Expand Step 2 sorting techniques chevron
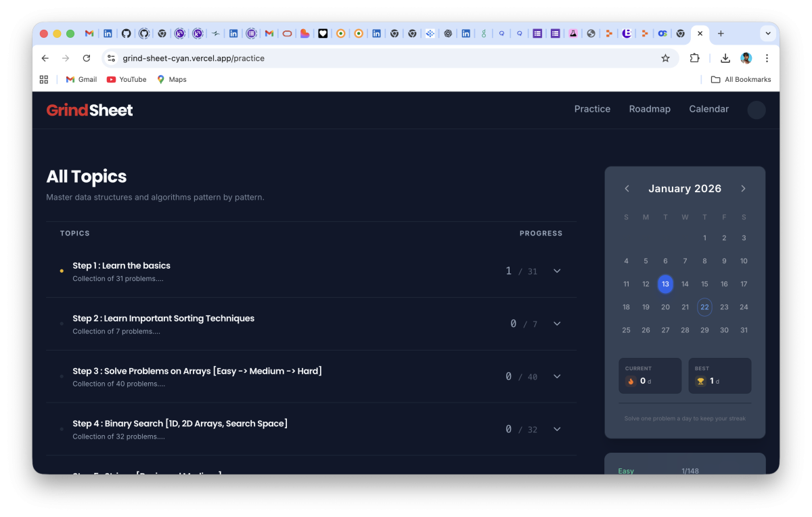Image resolution: width=812 pixels, height=517 pixels. (557, 323)
